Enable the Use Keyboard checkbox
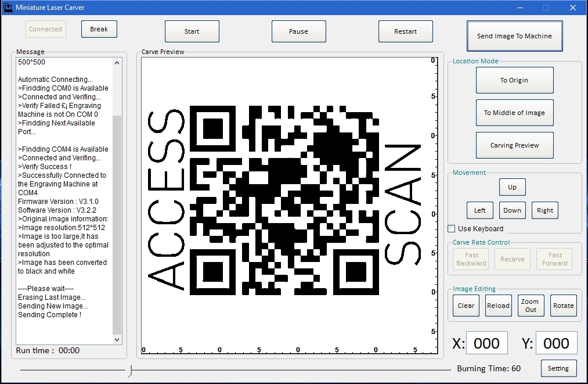This screenshot has height=384, width=588. [x=452, y=228]
